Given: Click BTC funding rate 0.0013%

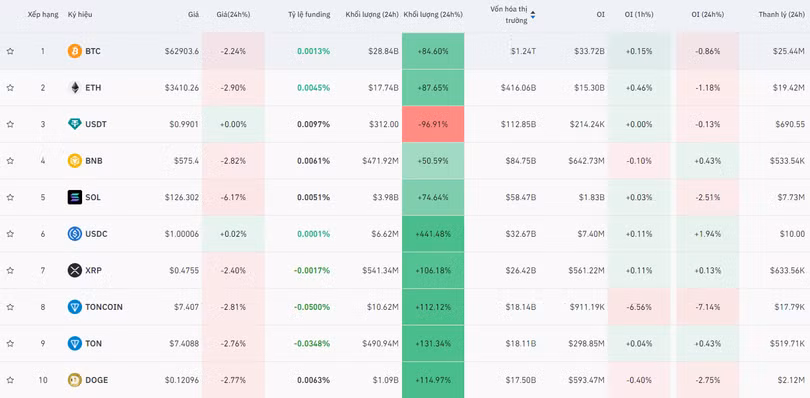Looking at the screenshot, I should pos(314,51).
